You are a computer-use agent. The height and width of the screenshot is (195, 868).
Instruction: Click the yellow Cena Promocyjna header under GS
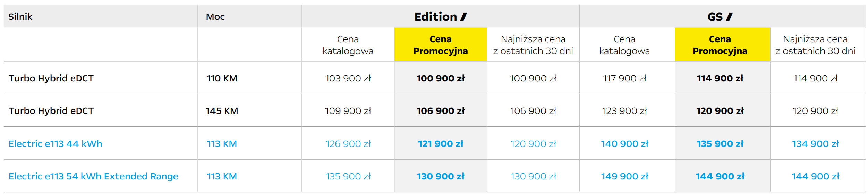[x=720, y=45]
